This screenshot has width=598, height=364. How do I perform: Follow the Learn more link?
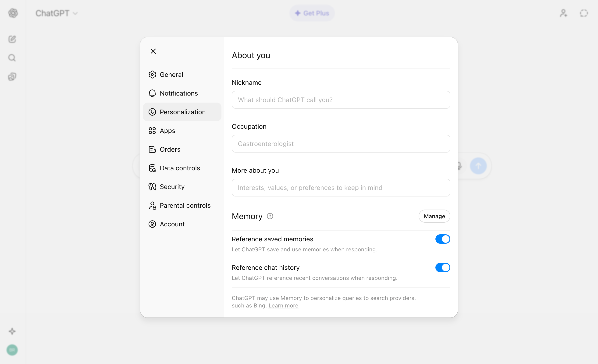283,306
